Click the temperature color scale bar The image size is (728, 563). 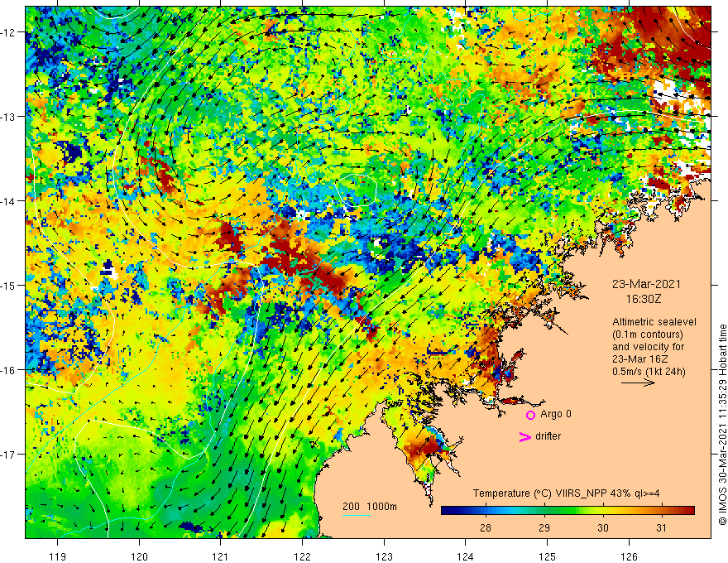[568, 510]
